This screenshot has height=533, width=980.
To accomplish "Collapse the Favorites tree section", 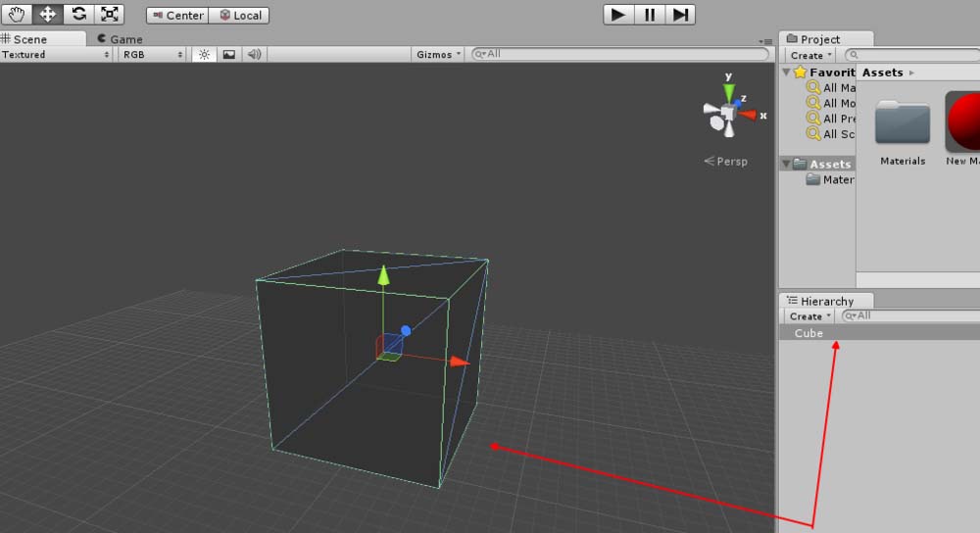I will click(x=786, y=73).
